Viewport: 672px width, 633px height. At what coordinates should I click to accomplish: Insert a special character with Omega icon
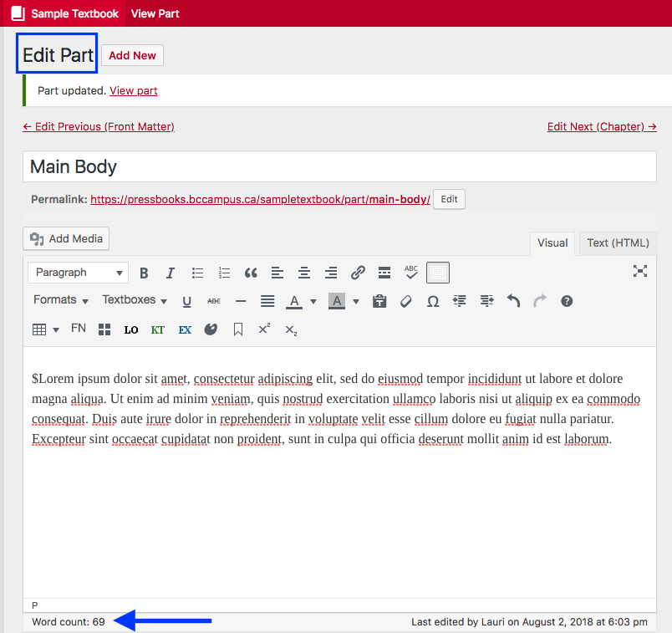[x=432, y=299]
